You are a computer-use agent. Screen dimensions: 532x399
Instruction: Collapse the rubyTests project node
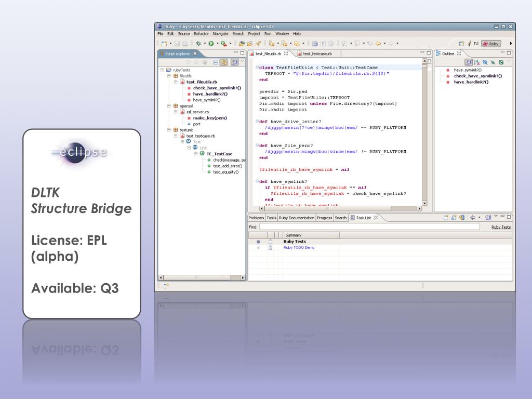(x=162, y=70)
